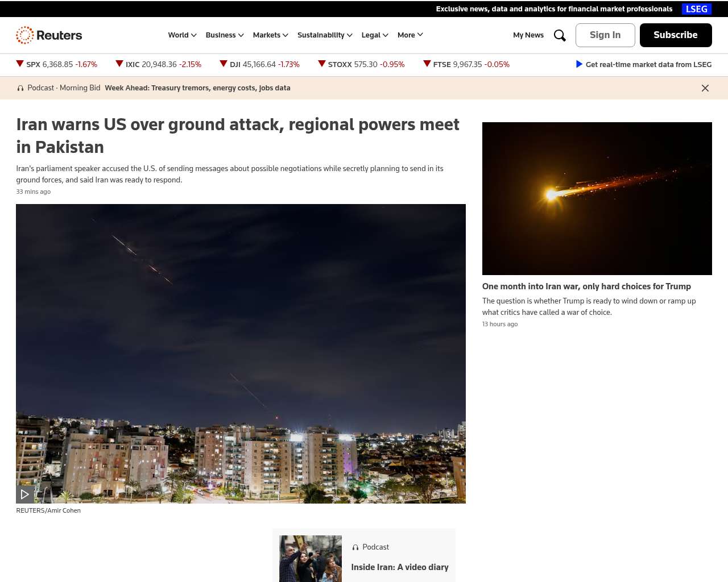Open the Iran warns US headline

point(238,136)
